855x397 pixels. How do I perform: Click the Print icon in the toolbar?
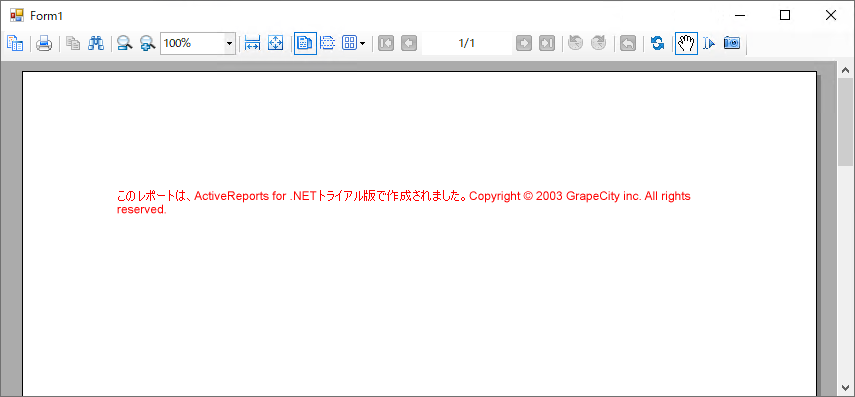tap(44, 43)
